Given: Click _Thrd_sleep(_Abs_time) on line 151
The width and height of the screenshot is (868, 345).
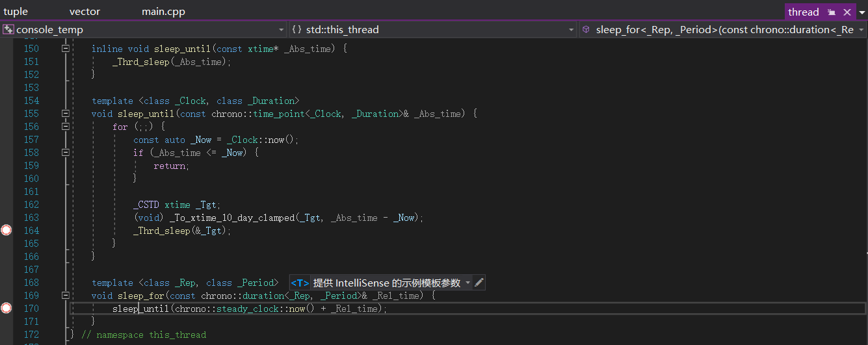Looking at the screenshot, I should click(172, 62).
